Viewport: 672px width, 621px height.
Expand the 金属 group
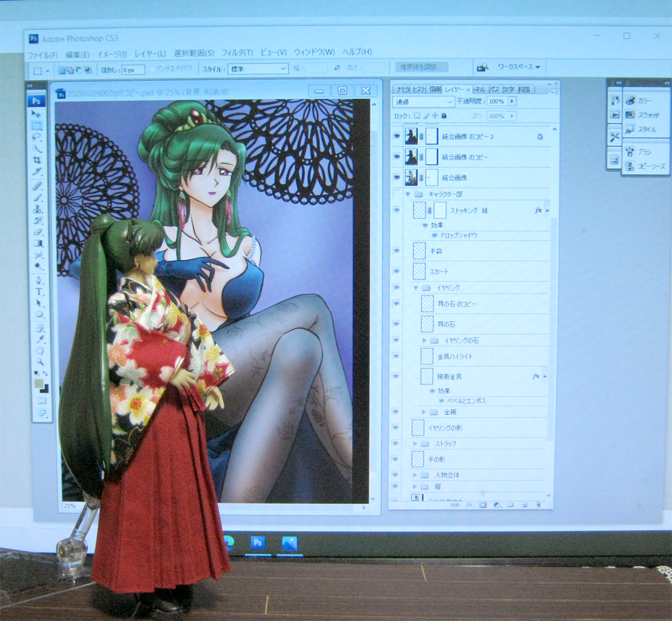click(424, 412)
